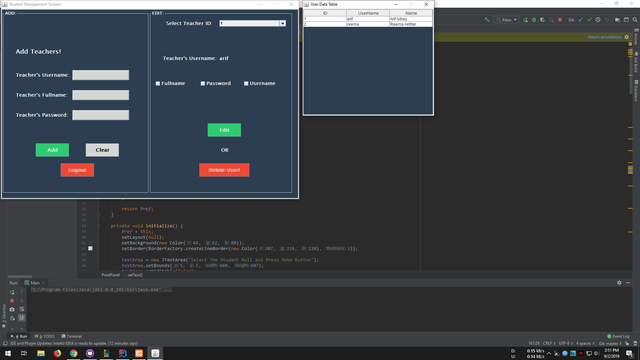The height and width of the screenshot is (360, 640).
Task: Click the Teacher's Password input field
Action: click(x=101, y=115)
